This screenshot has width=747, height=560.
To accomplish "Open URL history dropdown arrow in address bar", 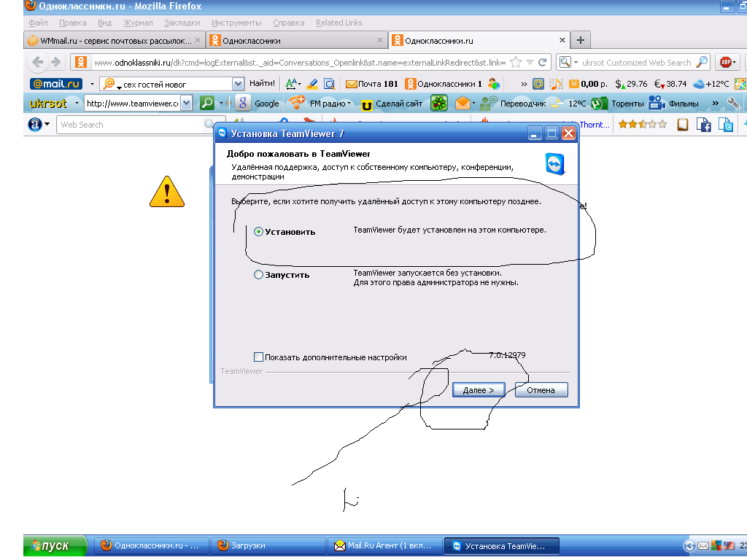I will tap(530, 63).
